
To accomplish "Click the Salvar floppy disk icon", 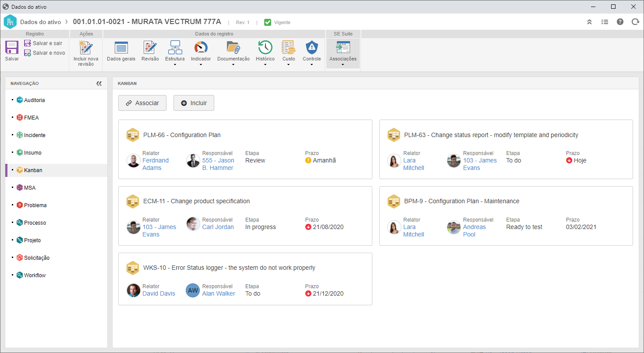I will [12, 47].
